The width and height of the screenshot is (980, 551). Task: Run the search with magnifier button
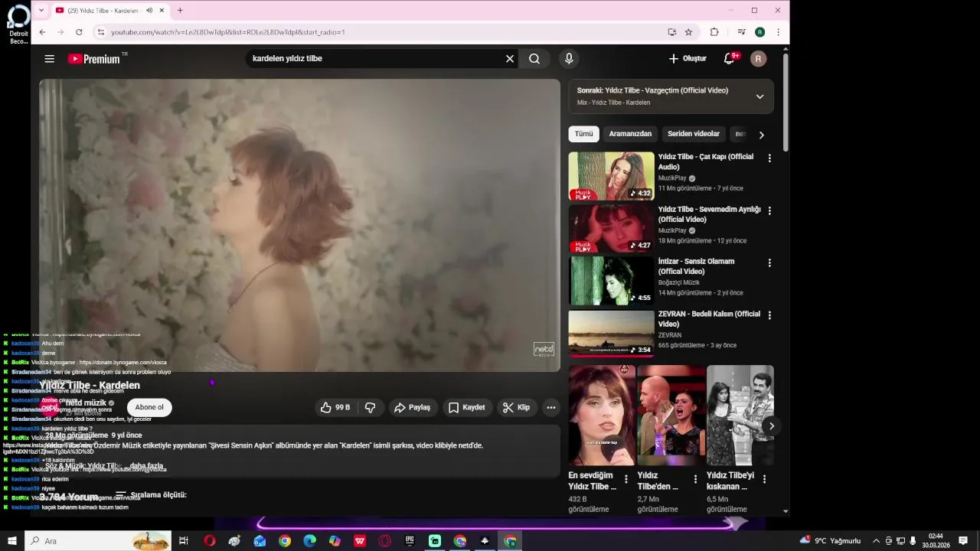pyautogui.click(x=534, y=59)
